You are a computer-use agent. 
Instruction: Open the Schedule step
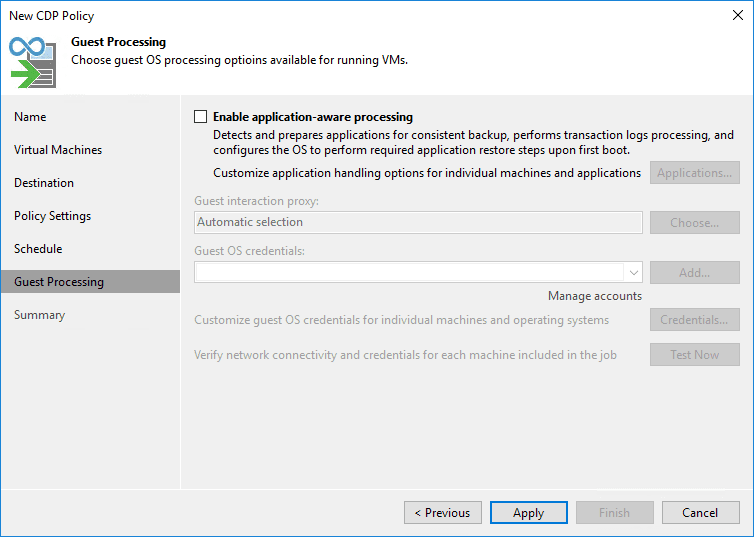pyautogui.click(x=38, y=249)
